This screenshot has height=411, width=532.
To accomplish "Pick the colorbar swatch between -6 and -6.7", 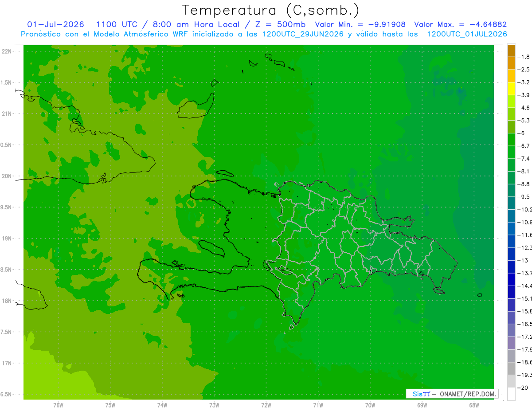I will 511,140.
